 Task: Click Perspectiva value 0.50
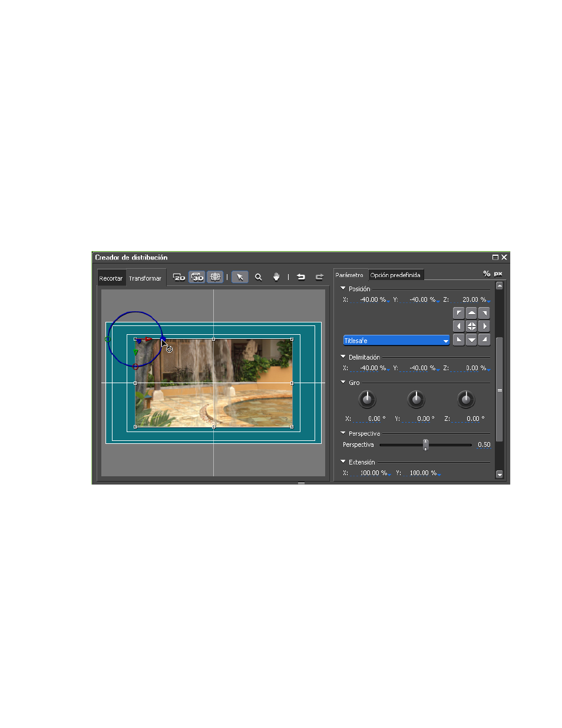tap(484, 444)
